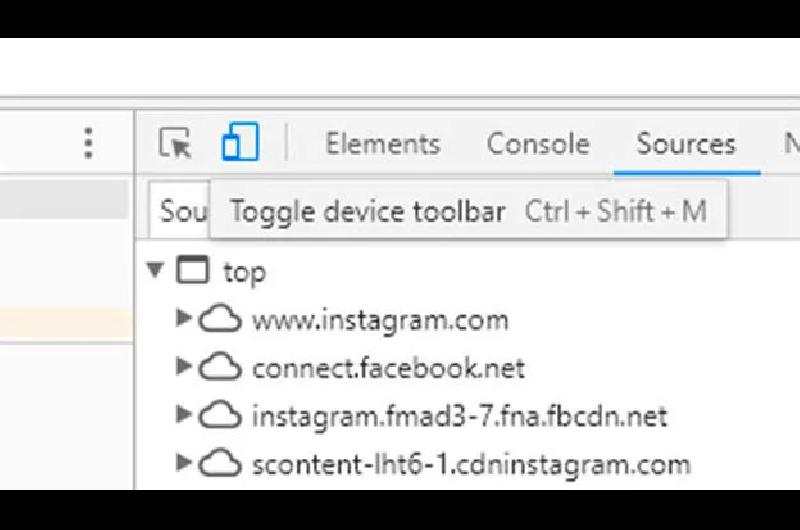This screenshot has width=800, height=530.
Task: Switch to the Elements tab
Action: click(x=383, y=144)
